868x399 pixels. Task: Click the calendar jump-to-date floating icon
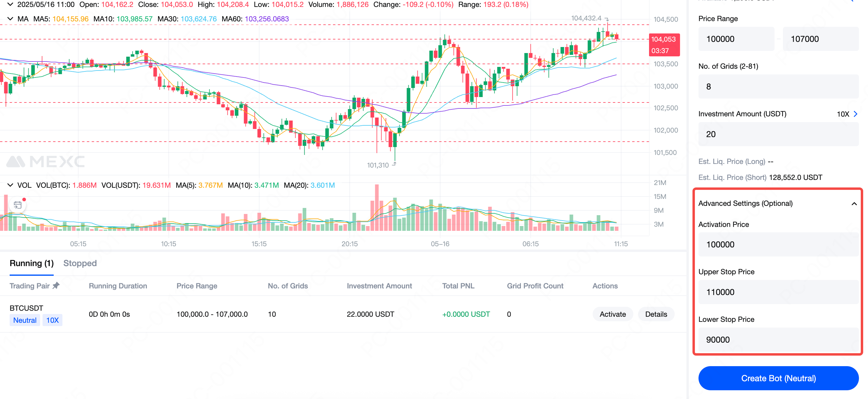(x=17, y=205)
